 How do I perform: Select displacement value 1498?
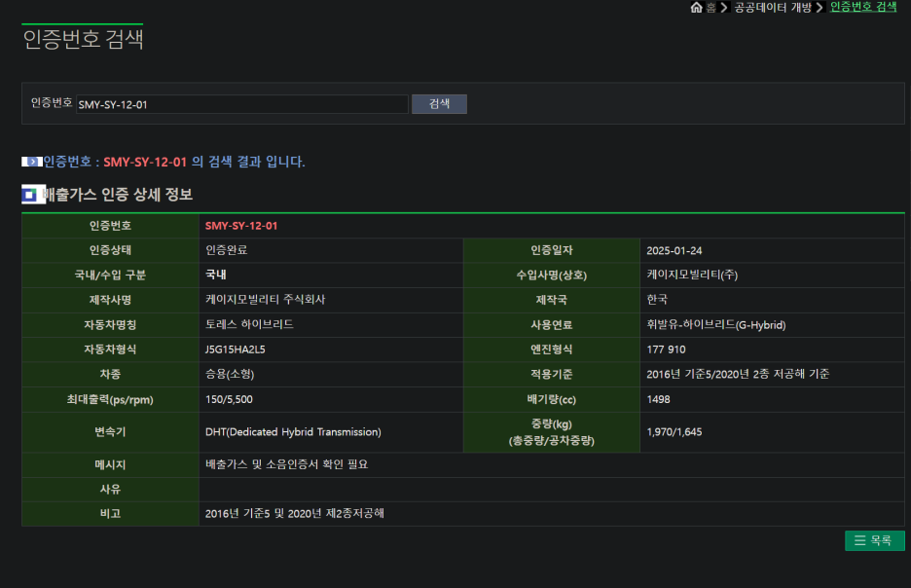(658, 399)
